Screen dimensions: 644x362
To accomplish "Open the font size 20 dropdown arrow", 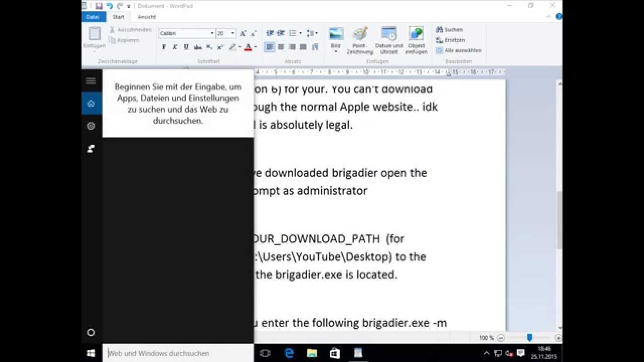I will click(232, 34).
